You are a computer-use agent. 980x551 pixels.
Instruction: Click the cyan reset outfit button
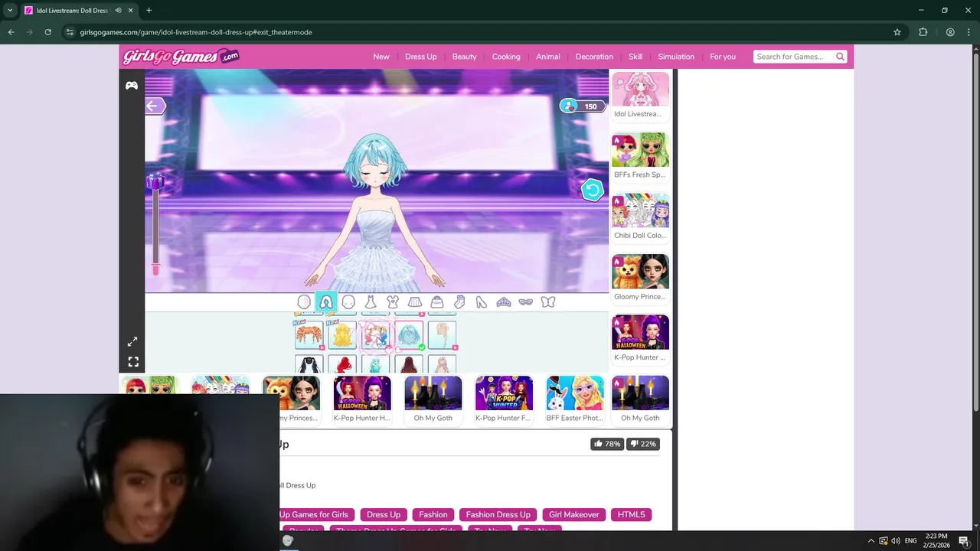[x=592, y=190]
